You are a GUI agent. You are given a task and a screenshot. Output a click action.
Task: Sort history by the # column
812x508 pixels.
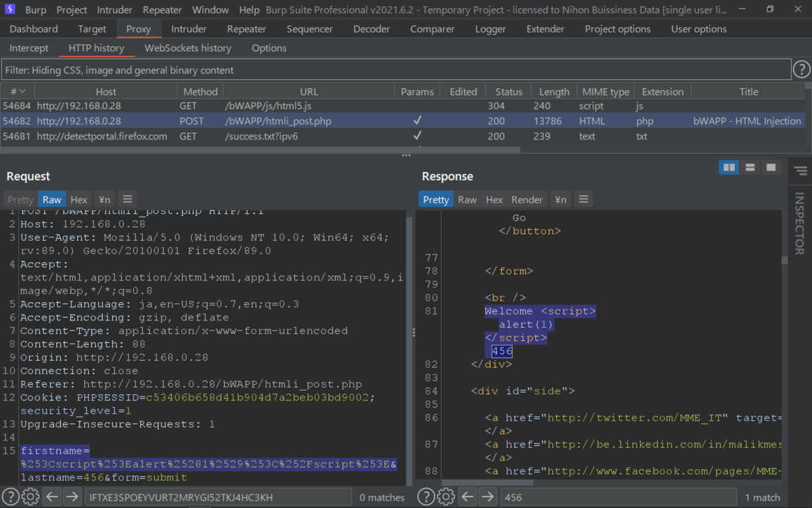[x=18, y=91]
